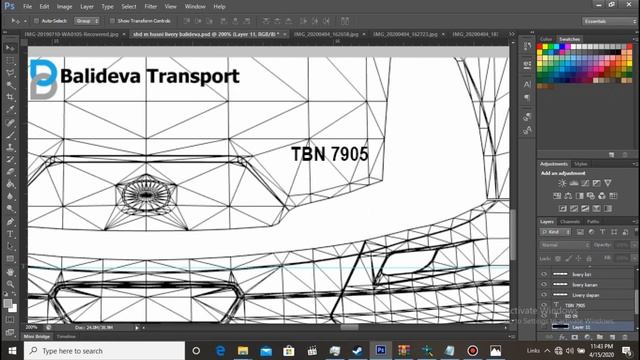Select the Move tool in the toolbox
The image size is (640, 360).
click(10, 48)
